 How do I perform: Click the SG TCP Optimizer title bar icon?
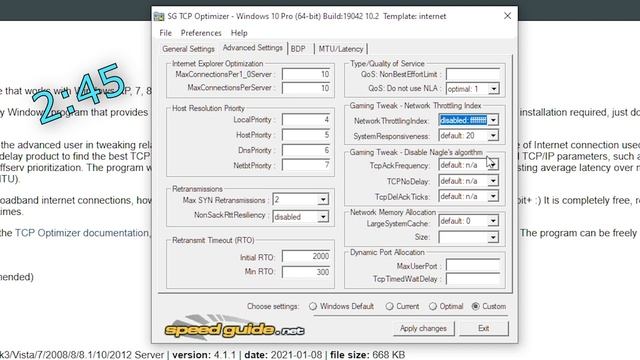(159, 16)
